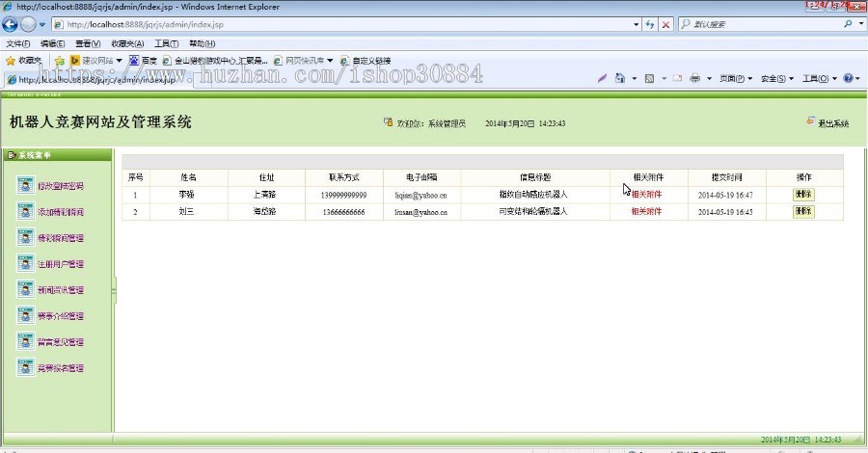868x453 pixels.
Task: Click 删除 button in 李强 row
Action: [803, 194]
